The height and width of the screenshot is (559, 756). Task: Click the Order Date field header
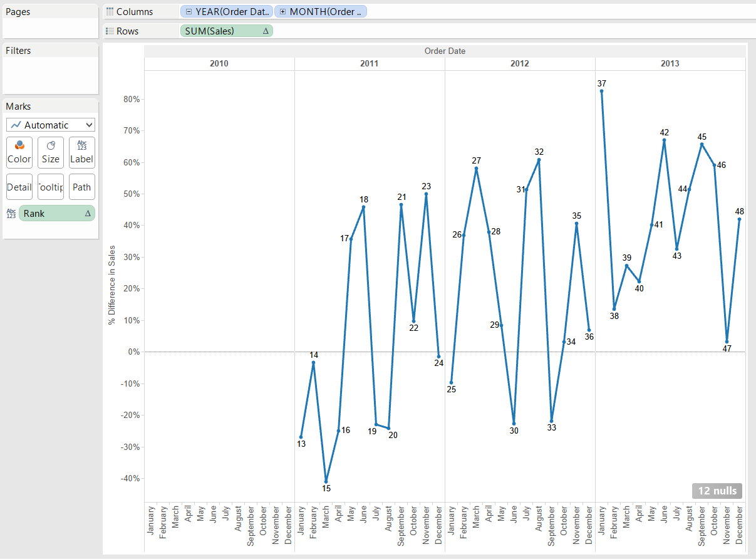point(445,51)
